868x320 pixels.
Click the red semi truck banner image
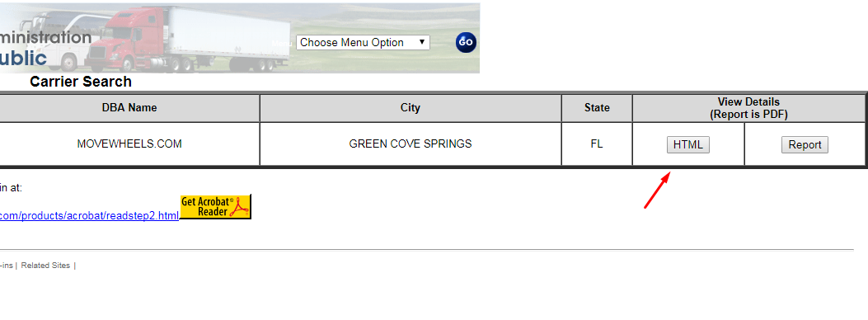click(188, 39)
